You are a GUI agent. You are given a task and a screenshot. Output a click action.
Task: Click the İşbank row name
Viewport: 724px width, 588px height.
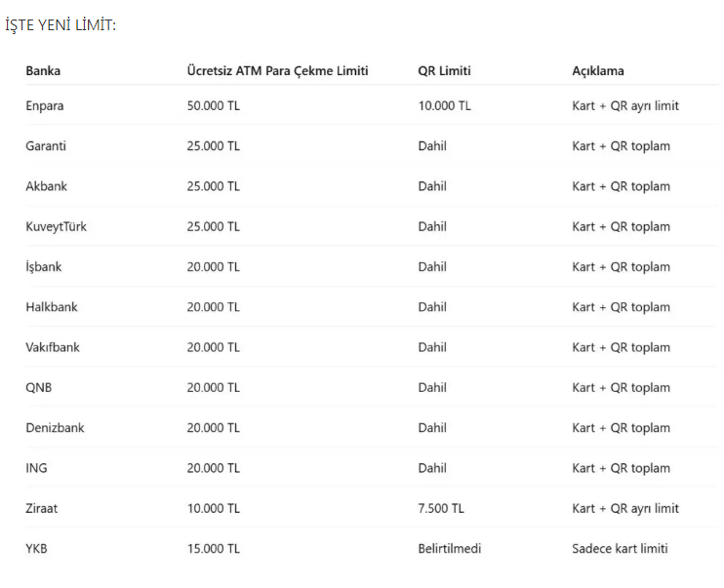coord(44,267)
